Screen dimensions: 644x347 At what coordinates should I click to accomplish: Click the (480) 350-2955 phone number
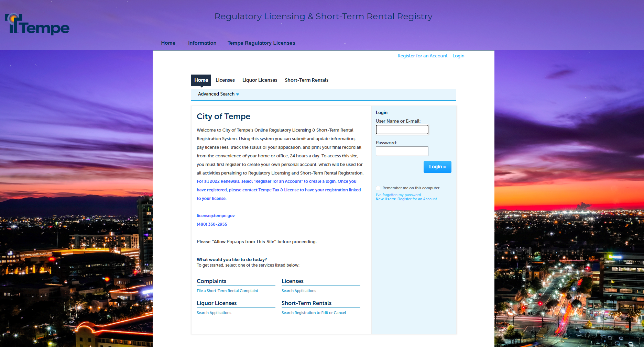212,224
